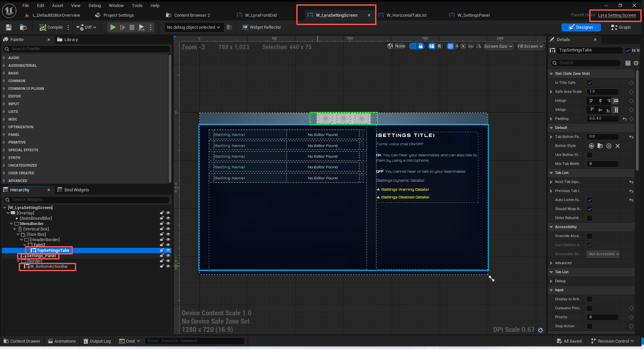Toggle the Is Title Safe checkbox
Screen dimensions: 644x349
pyautogui.click(x=590, y=83)
